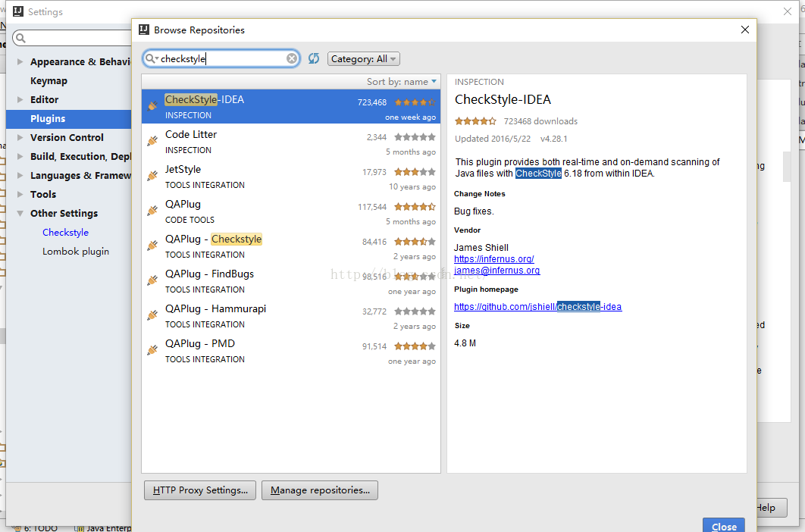The width and height of the screenshot is (805, 532).
Task: Expand the Version Control settings node
Action: (20, 138)
